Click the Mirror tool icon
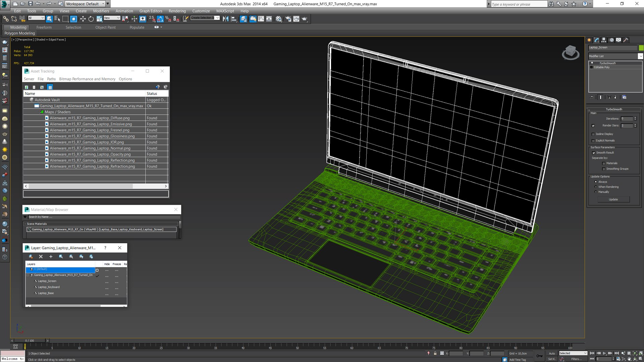 (226, 19)
